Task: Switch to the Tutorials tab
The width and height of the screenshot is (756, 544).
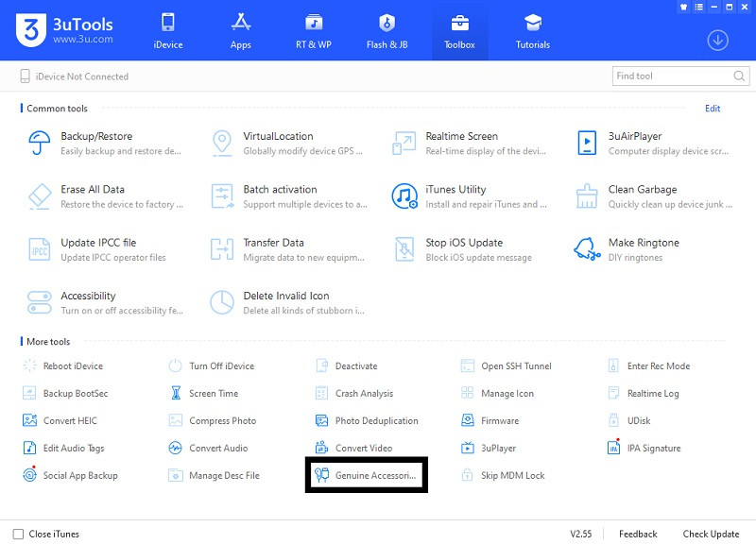Action: pyautogui.click(x=533, y=30)
